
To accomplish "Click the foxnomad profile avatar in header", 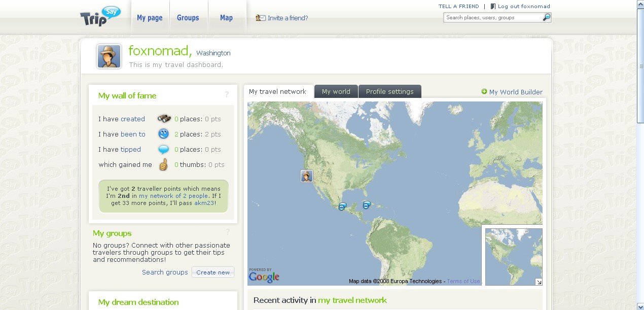I will pyautogui.click(x=109, y=56).
